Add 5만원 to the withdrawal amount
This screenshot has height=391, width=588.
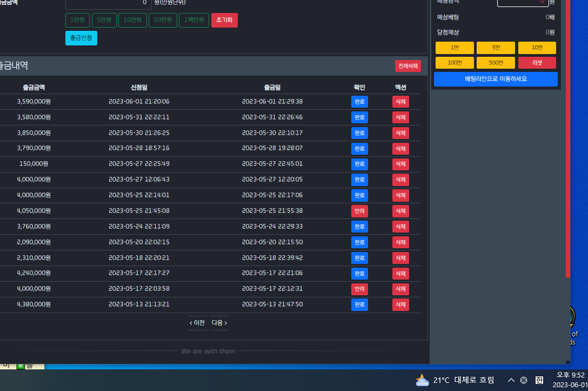(104, 20)
